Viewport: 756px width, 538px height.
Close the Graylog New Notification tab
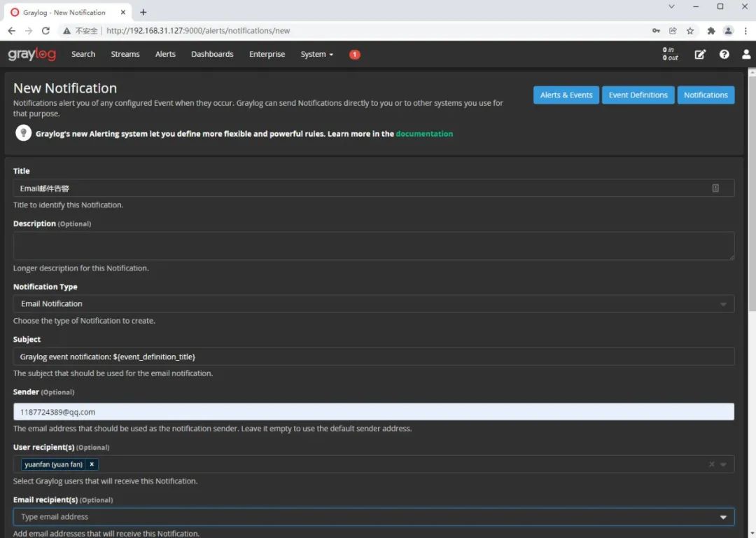123,12
